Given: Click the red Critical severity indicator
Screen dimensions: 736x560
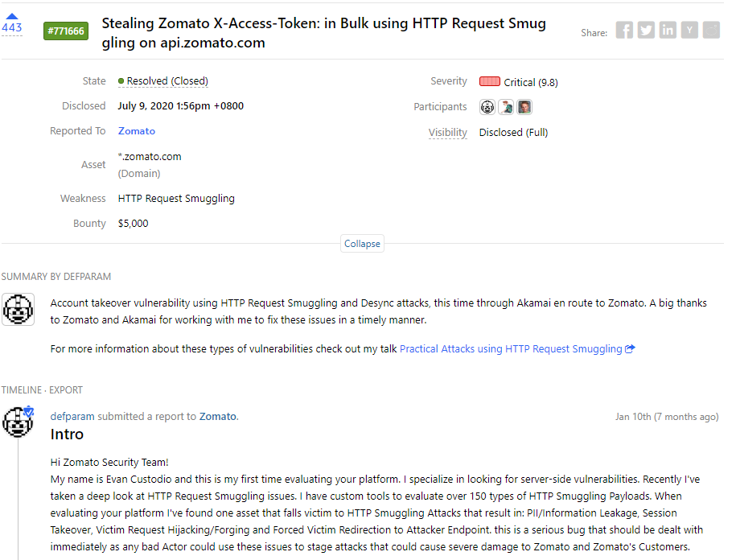Looking at the screenshot, I should (x=489, y=81).
